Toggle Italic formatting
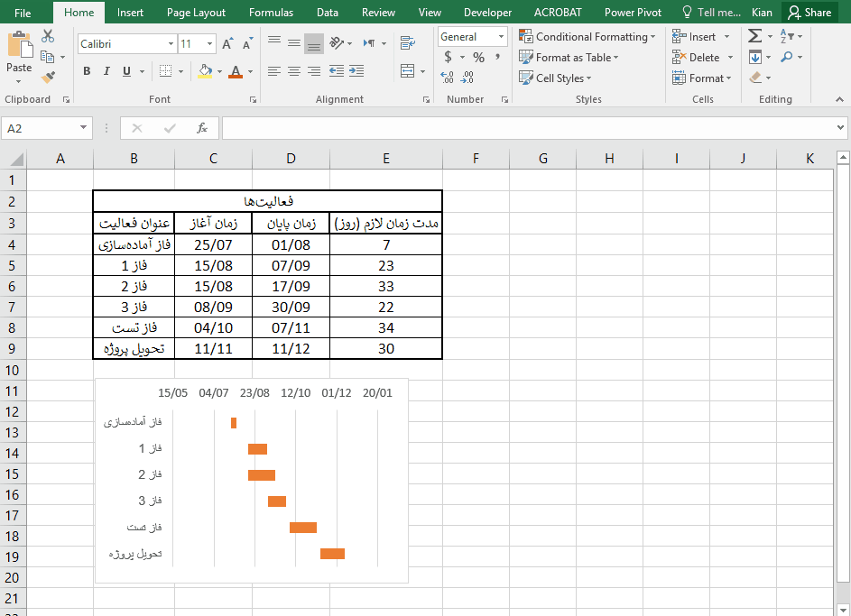This screenshot has height=616, width=851. (106, 71)
